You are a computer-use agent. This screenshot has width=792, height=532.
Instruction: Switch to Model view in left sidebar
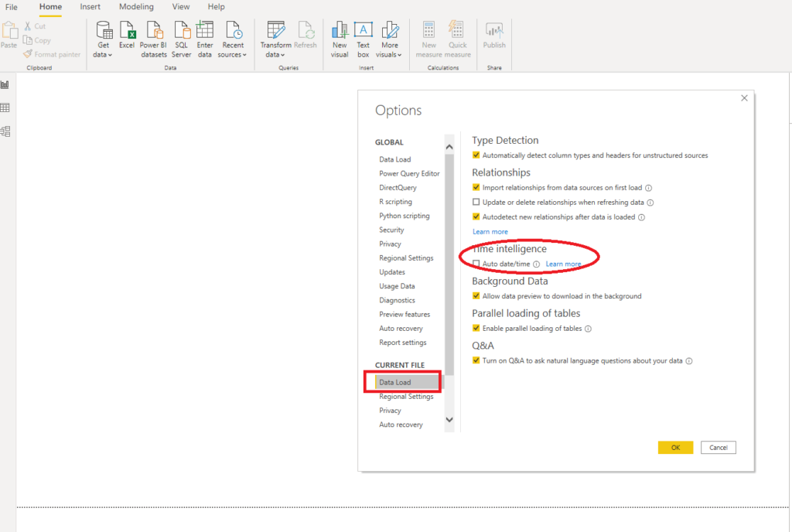[5, 131]
